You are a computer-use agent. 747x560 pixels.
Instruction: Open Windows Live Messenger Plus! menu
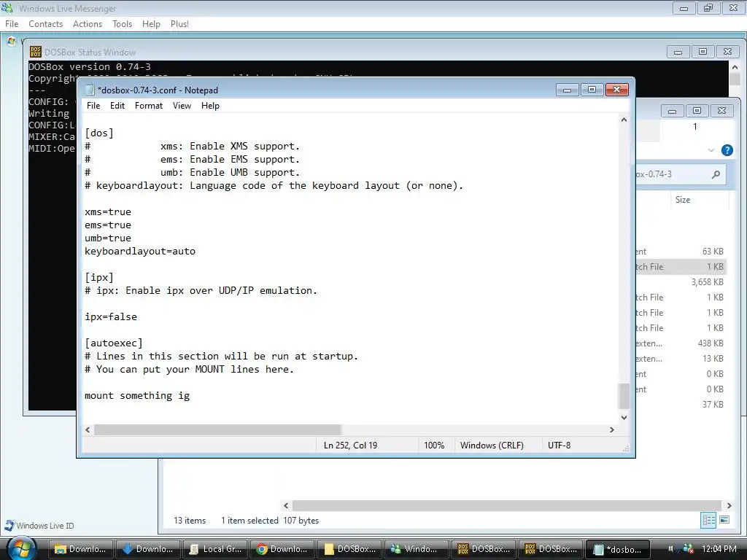179,24
